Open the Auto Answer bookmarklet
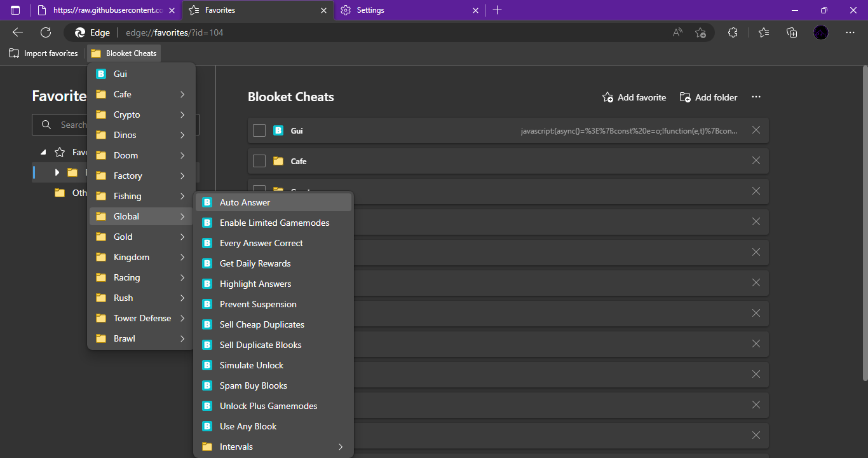The width and height of the screenshot is (868, 458). [x=273, y=202]
